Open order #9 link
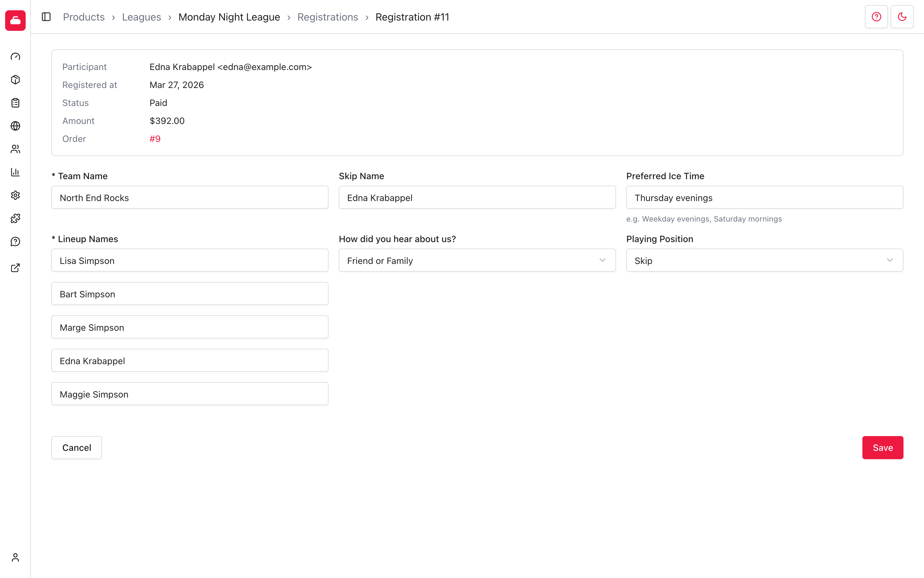The width and height of the screenshot is (924, 578). tap(155, 139)
